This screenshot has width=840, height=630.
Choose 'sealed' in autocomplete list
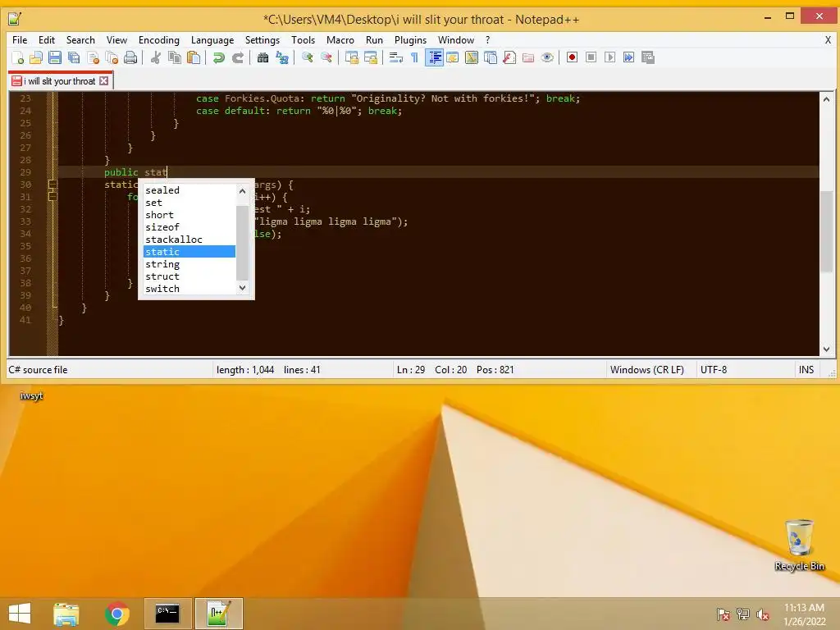click(189, 190)
